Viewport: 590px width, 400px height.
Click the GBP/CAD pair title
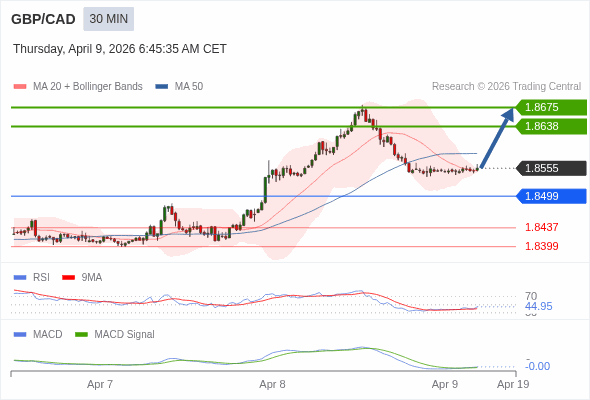[x=43, y=19]
